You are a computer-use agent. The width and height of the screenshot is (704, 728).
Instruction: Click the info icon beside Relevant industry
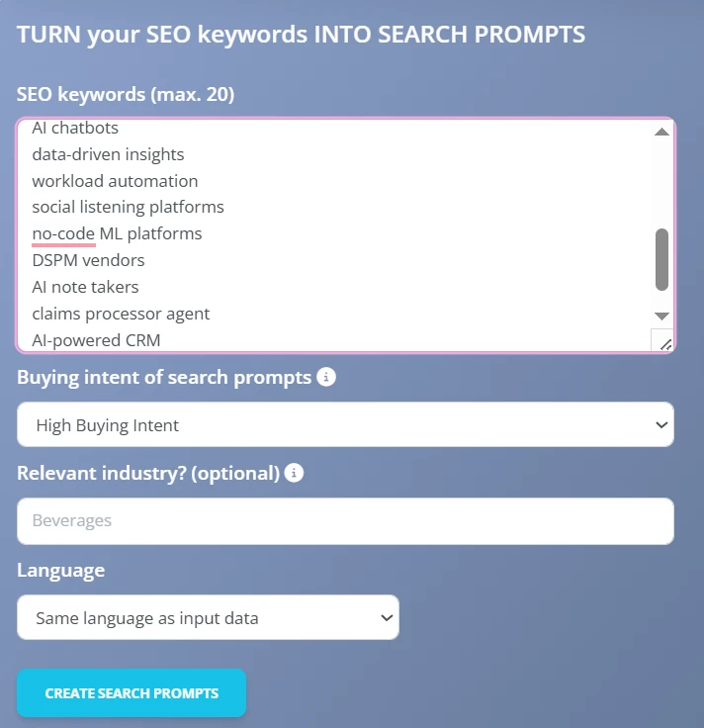click(294, 473)
